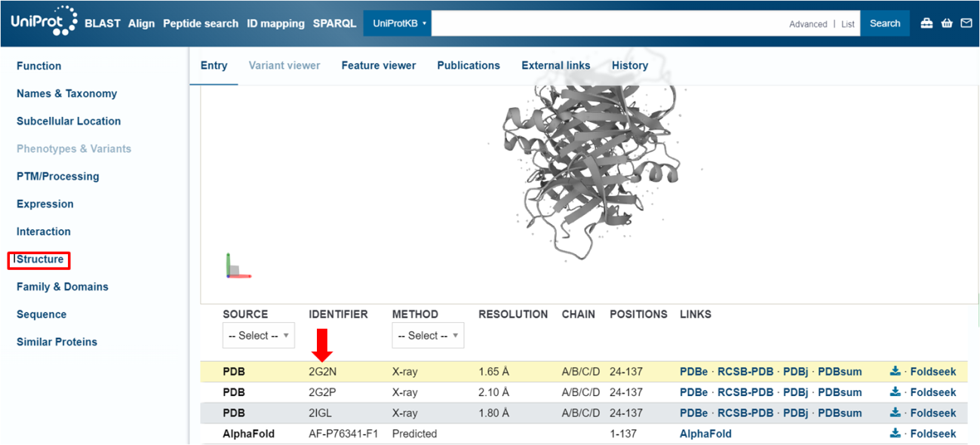Switch to the Variant viewer tab
Viewport: 980px width, 445px height.
(284, 66)
